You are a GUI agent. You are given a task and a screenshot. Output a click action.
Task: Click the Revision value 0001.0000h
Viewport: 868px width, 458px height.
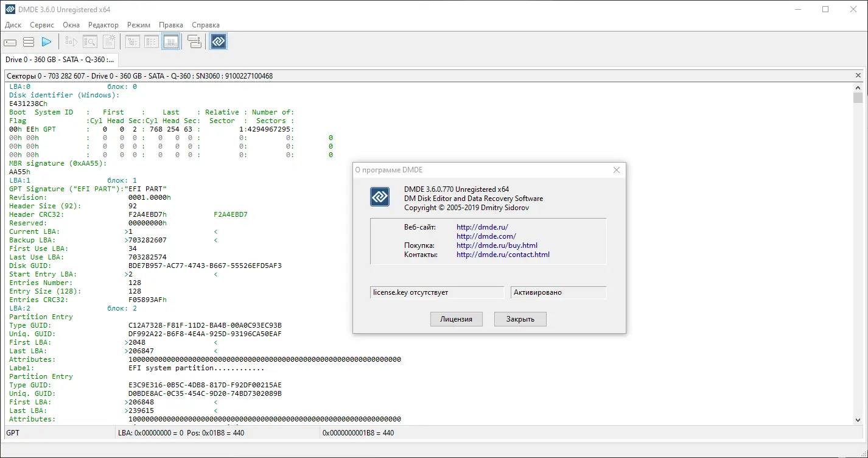pyautogui.click(x=150, y=197)
